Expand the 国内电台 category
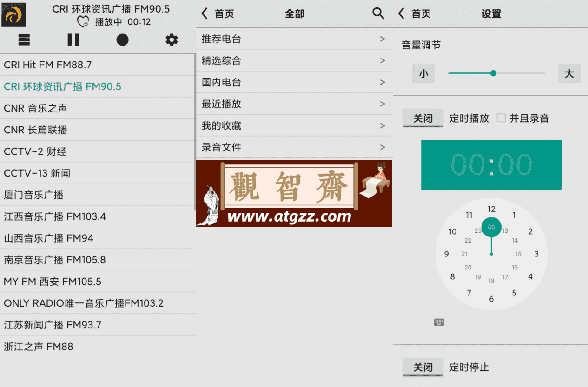Viewport: 588px width, 387px height. pyautogui.click(x=294, y=82)
